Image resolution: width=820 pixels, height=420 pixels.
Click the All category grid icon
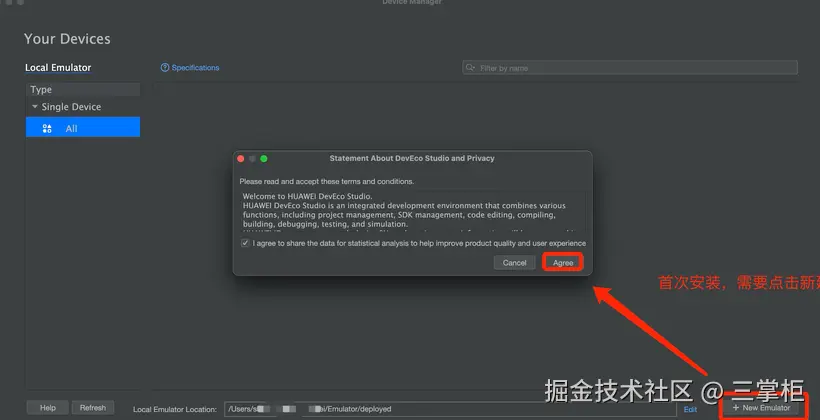tap(47, 129)
